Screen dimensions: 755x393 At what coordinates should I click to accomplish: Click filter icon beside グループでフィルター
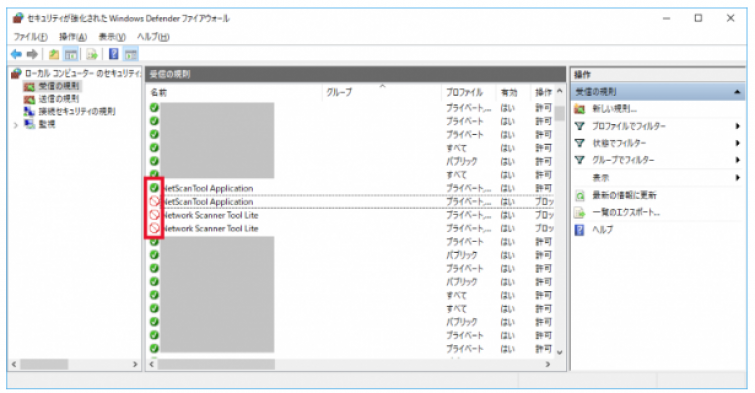click(x=580, y=160)
